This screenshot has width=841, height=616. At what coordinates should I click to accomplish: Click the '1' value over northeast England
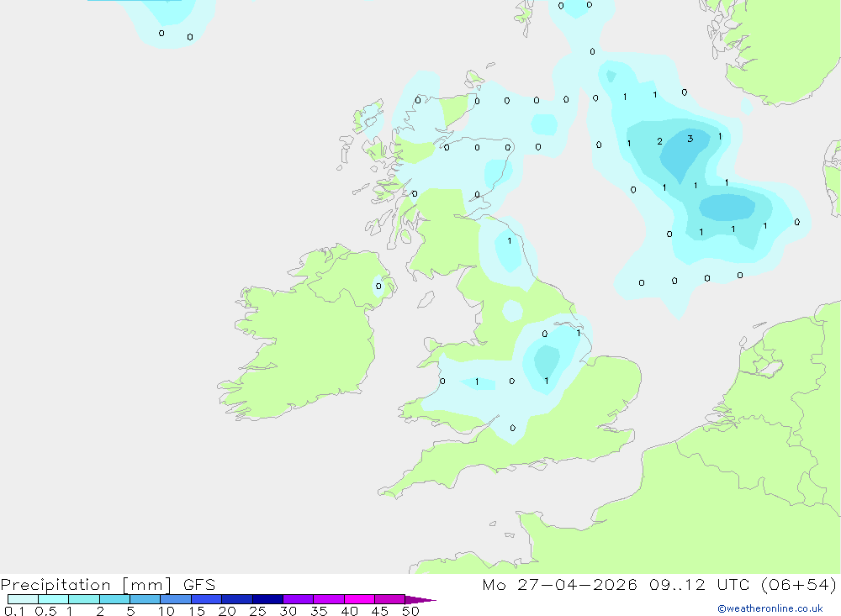(x=510, y=240)
